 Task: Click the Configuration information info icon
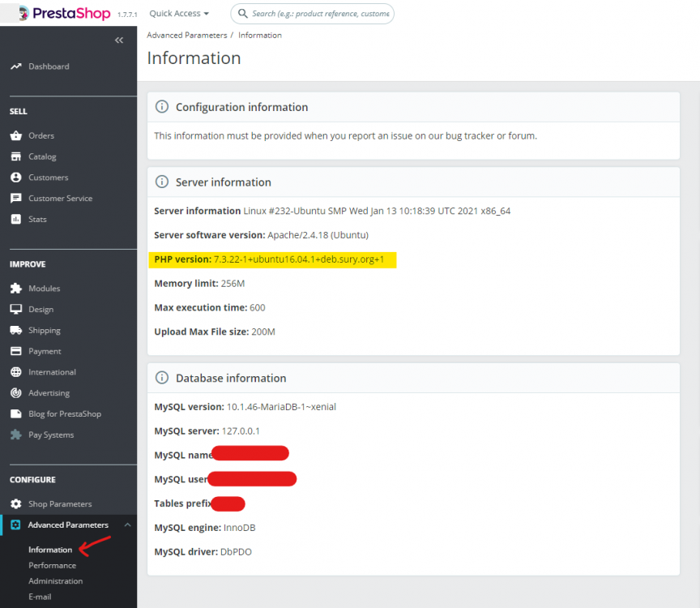pyautogui.click(x=161, y=107)
